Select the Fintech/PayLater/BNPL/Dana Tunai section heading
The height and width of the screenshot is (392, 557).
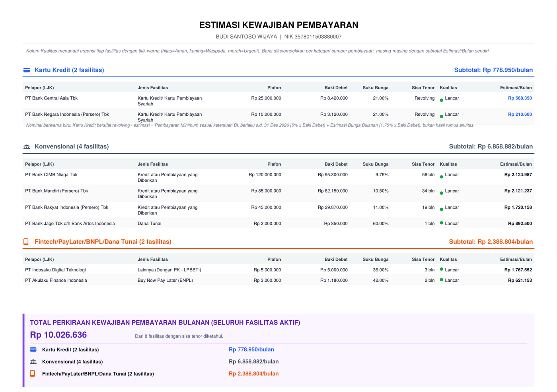point(103,242)
